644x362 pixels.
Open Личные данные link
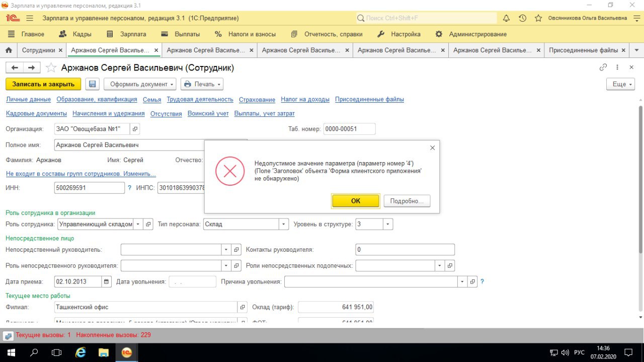point(28,100)
